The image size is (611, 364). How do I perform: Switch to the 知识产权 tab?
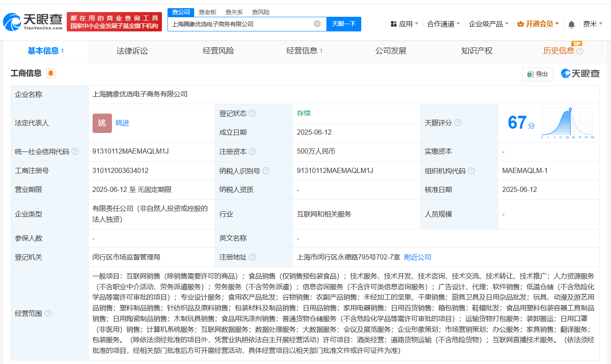pyautogui.click(x=477, y=51)
